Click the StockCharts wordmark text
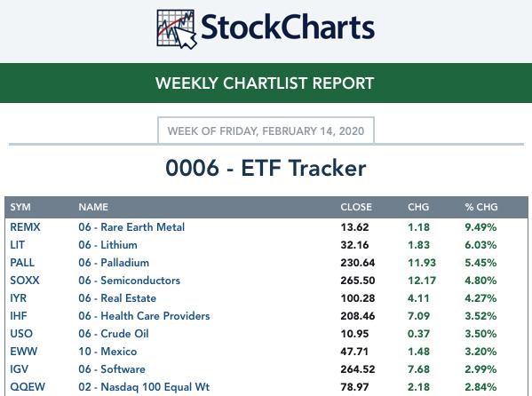The height and width of the screenshot is (396, 532). [x=288, y=28]
